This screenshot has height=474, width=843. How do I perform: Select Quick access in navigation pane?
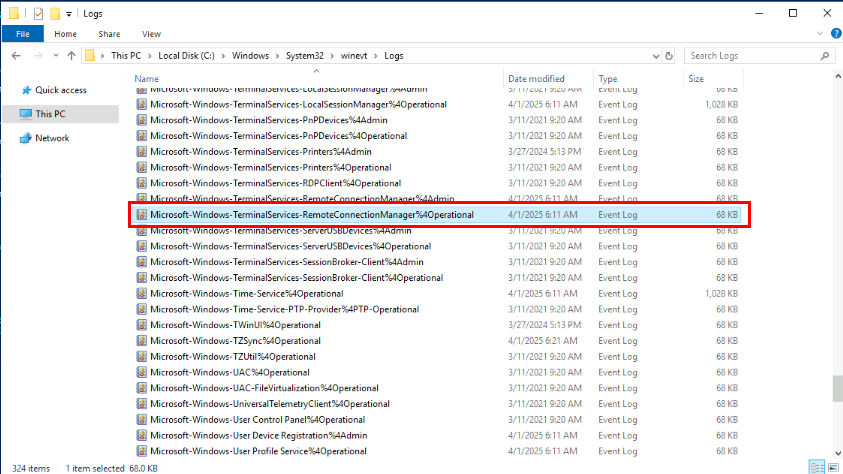coord(61,90)
